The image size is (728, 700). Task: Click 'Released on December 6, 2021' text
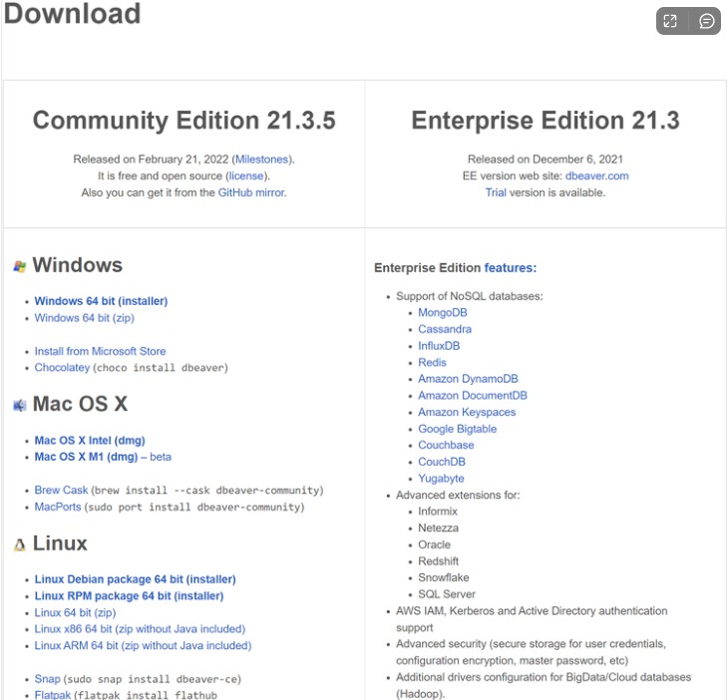[x=546, y=160]
